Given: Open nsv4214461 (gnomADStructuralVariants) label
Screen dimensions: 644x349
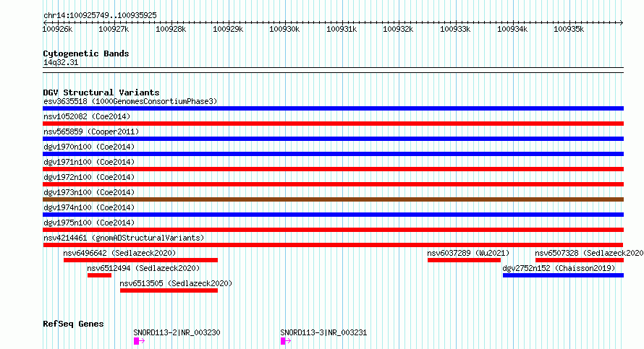Looking at the screenshot, I should click(124, 238).
